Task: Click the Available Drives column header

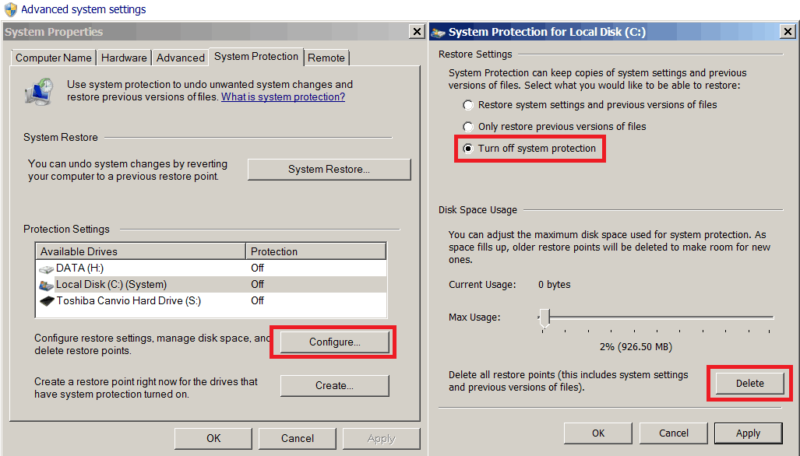Action: pos(141,251)
